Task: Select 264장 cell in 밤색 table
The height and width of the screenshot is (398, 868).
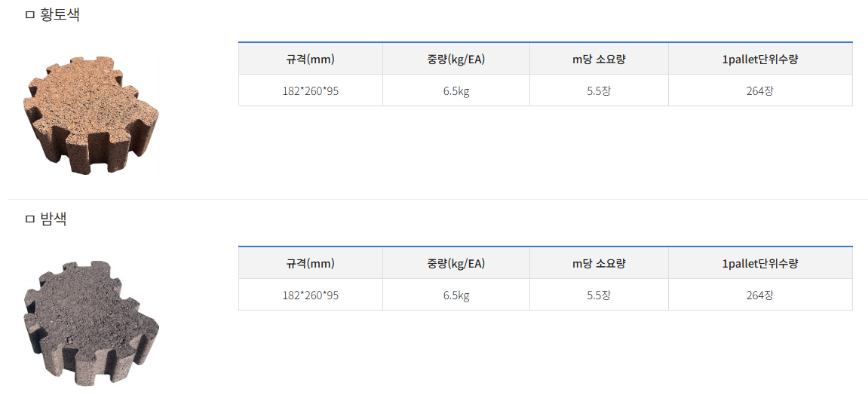Action: tap(761, 295)
